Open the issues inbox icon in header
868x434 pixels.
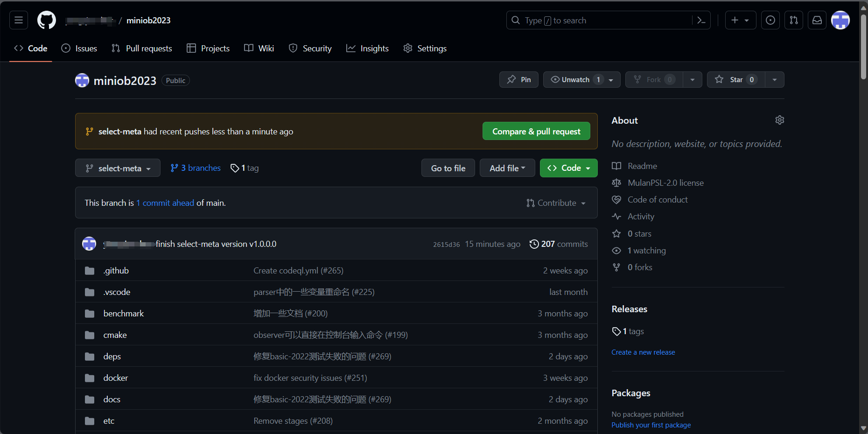point(770,20)
